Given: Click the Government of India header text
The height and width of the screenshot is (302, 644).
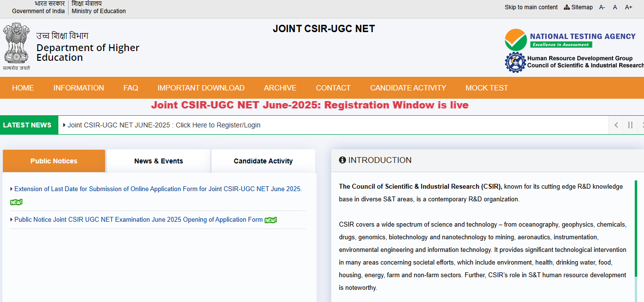Looking at the screenshot, I should pos(38,11).
